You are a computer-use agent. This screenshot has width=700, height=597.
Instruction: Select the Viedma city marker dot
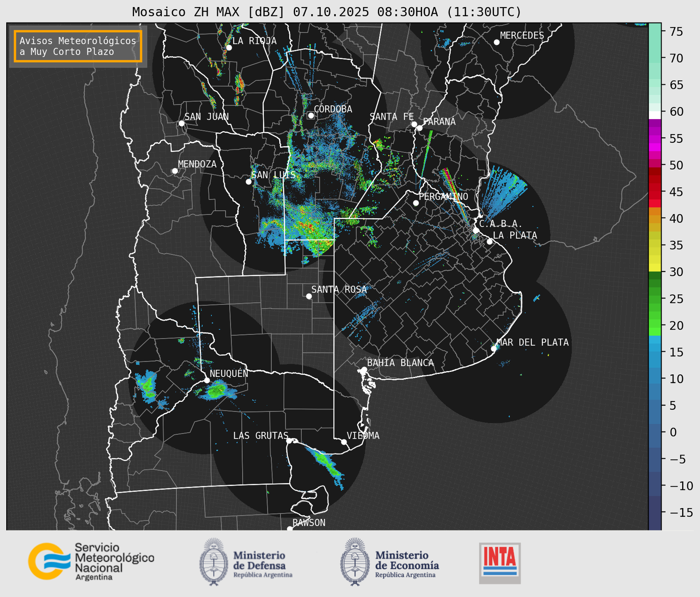(x=344, y=442)
